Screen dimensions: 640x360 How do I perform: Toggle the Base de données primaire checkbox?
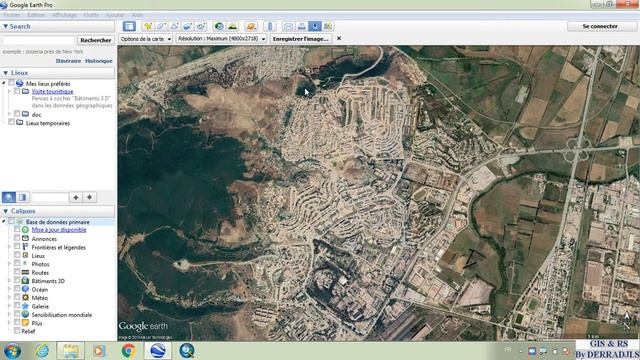[x=11, y=222]
